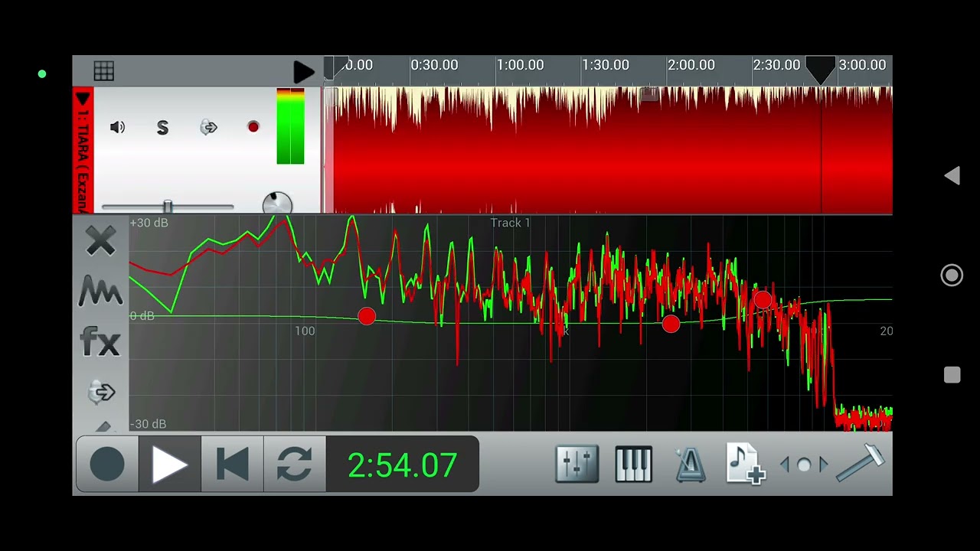980x551 pixels.
Task: Click the -30 dB label
Action: (148, 424)
